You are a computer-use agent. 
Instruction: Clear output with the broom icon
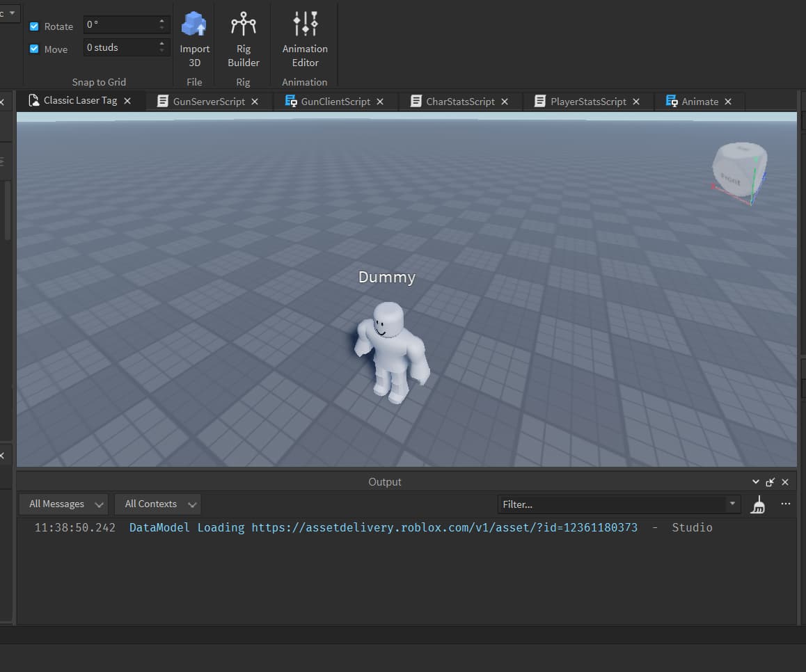758,505
